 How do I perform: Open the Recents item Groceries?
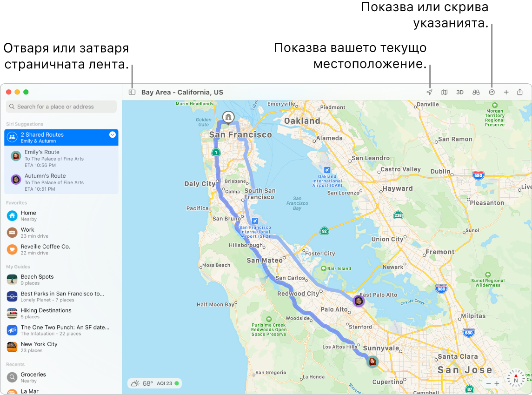pos(61,377)
